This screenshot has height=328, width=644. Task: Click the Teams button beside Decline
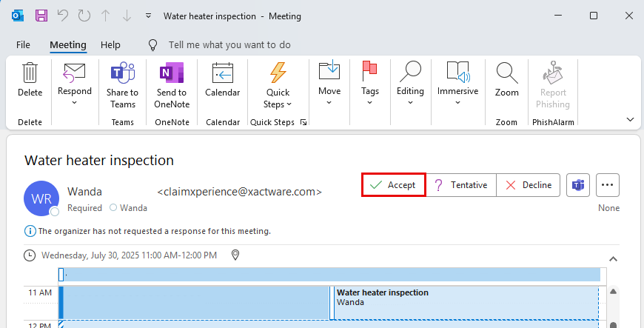click(x=578, y=185)
